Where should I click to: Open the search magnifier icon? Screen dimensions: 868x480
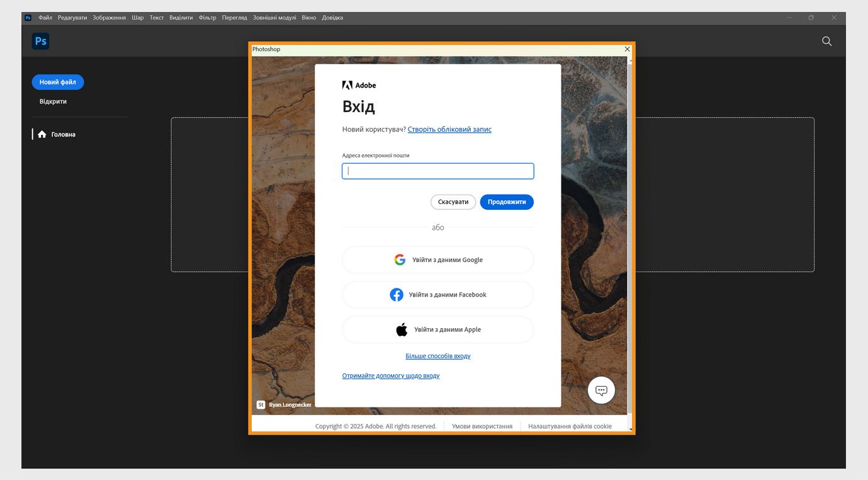click(826, 41)
